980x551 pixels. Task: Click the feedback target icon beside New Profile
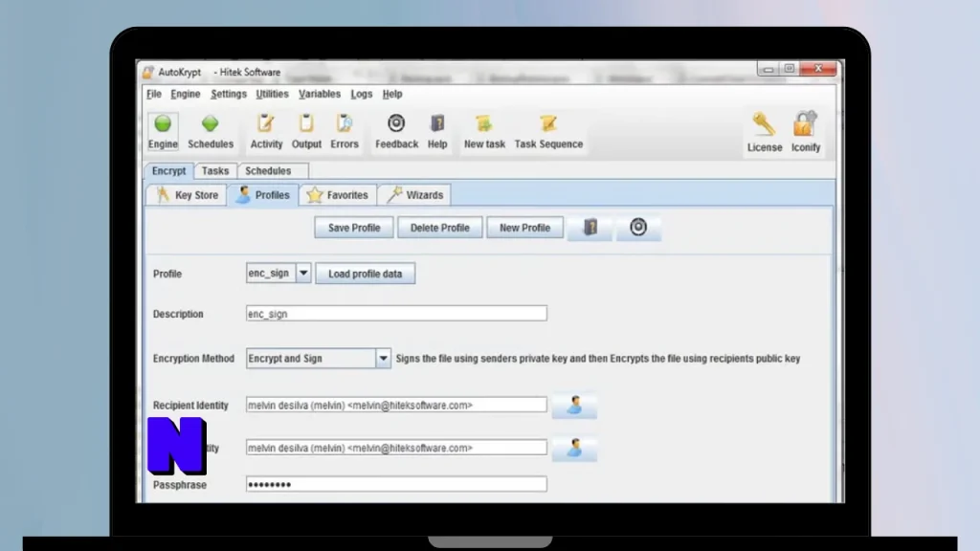tap(638, 228)
